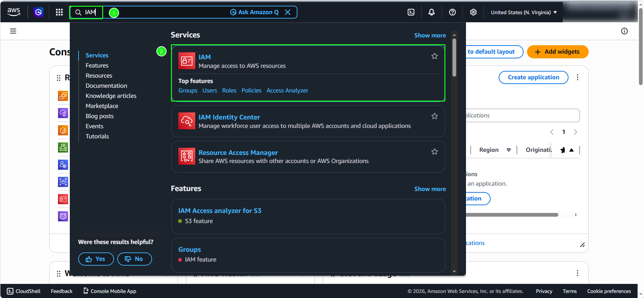The height and width of the screenshot is (298, 644).
Task: Open the CloudShell icon in footer
Action: (x=10, y=291)
